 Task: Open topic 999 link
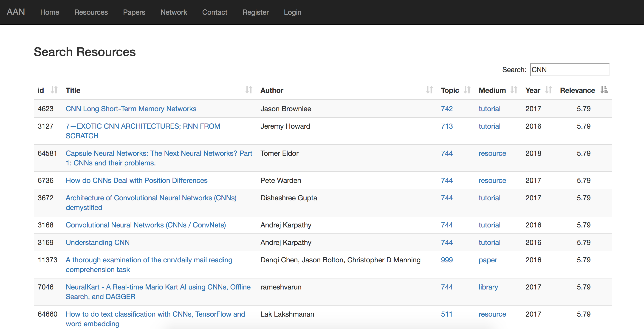coord(447,260)
